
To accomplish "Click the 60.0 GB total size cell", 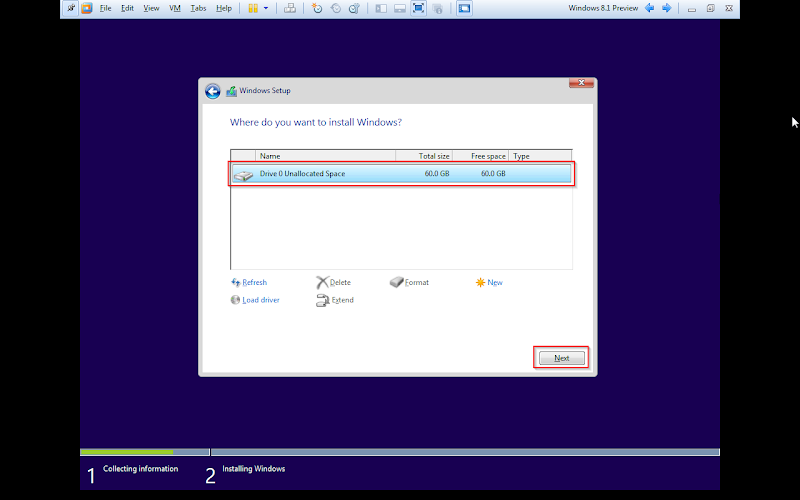I will click(x=437, y=173).
